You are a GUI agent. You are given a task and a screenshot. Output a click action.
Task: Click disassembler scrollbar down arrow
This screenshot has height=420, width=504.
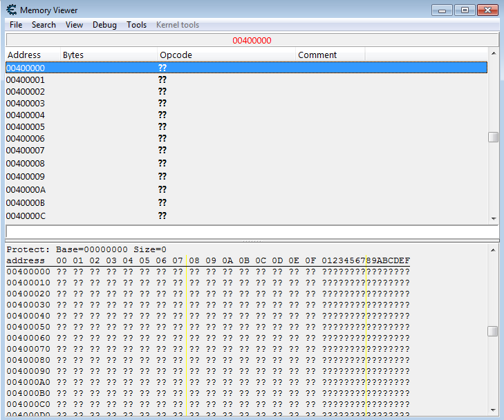pos(494,219)
